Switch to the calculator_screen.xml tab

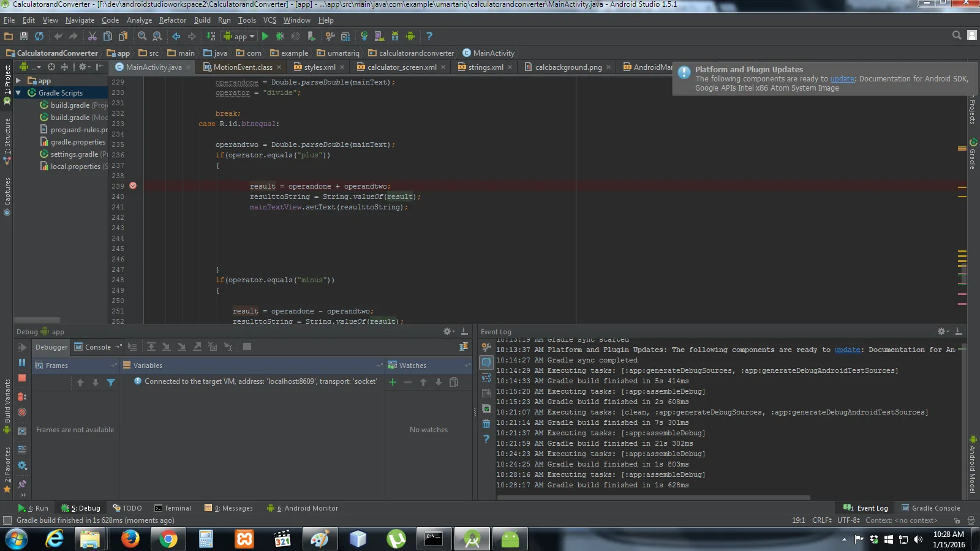point(401,67)
